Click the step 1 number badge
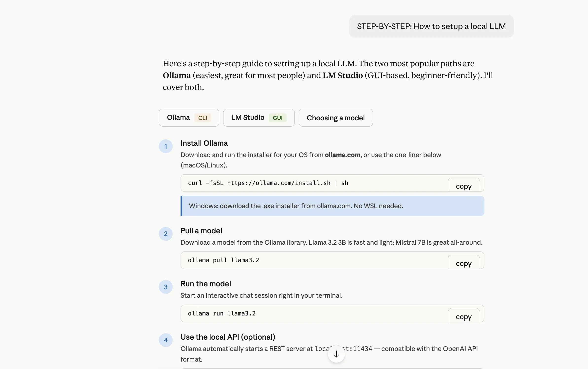 tap(166, 146)
